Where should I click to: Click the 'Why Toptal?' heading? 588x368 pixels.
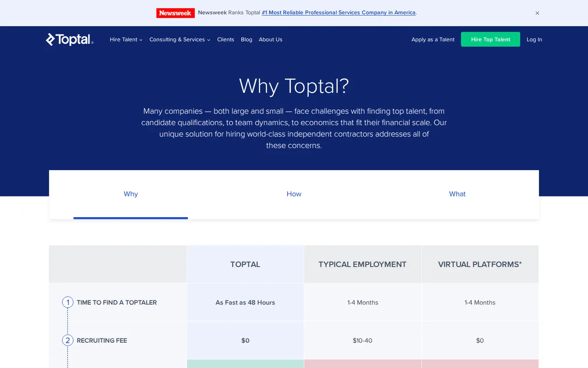294,86
